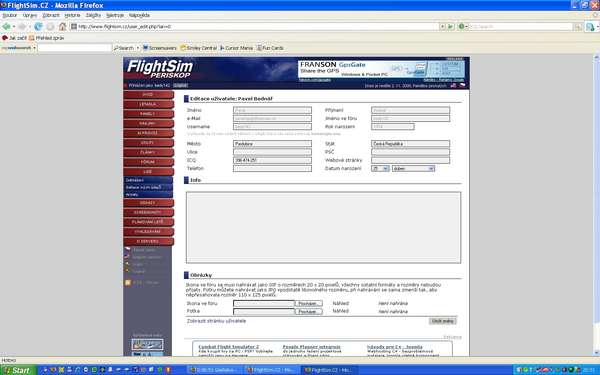Click the Stát field with Česká Republika
This screenshot has height=375, width=600.
410,144
